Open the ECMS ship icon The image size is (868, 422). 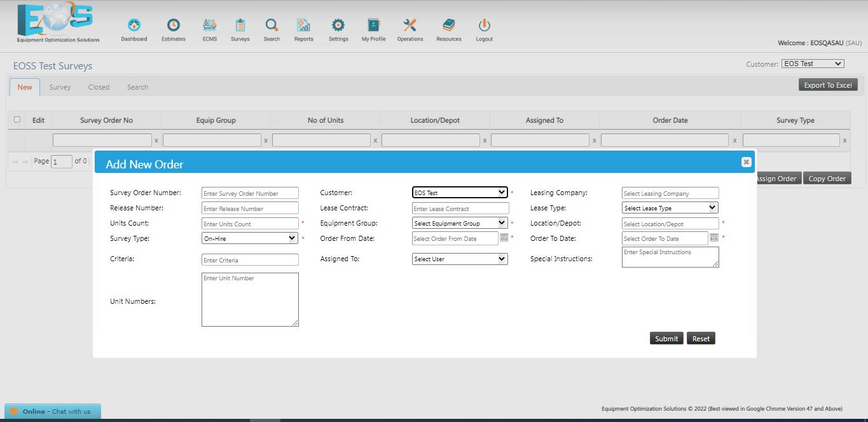(209, 25)
